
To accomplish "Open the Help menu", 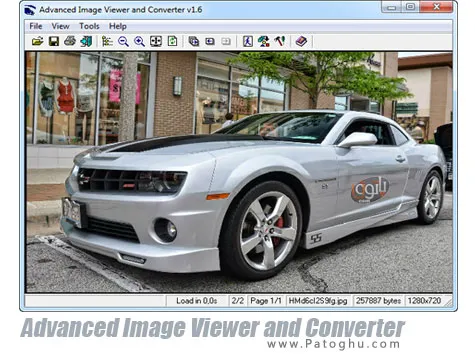I will click(118, 26).
